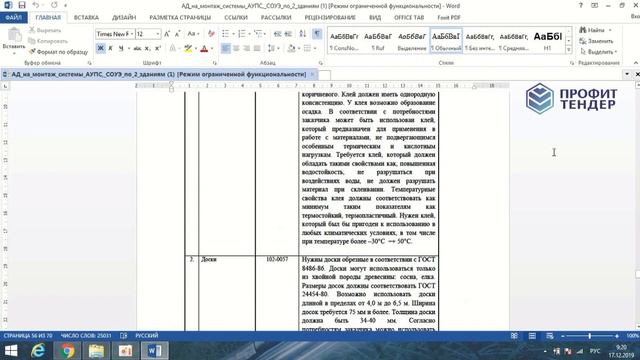
Task: Switch to the ССЫЛКИ ribbon tab
Action: point(236,18)
